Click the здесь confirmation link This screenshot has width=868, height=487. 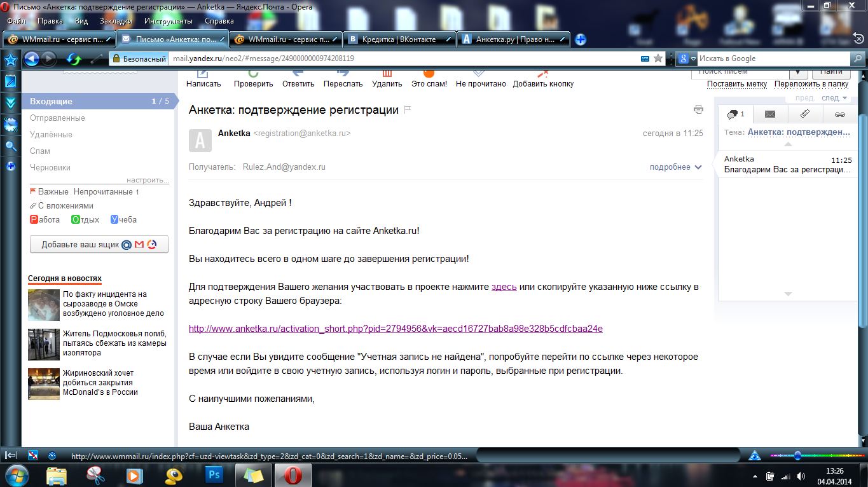click(x=504, y=287)
